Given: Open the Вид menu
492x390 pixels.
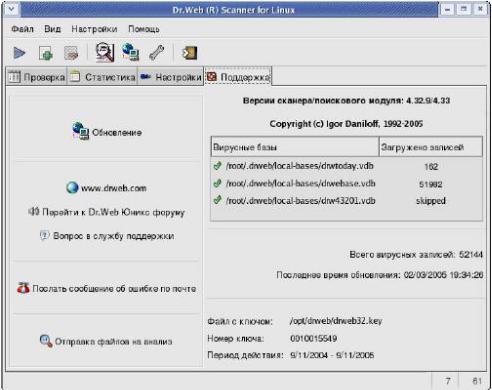Looking at the screenshot, I should (52, 29).
